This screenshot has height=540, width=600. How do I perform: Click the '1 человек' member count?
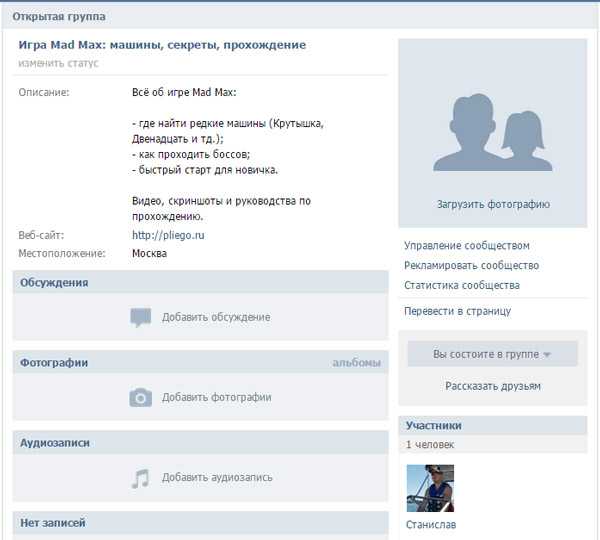click(430, 445)
